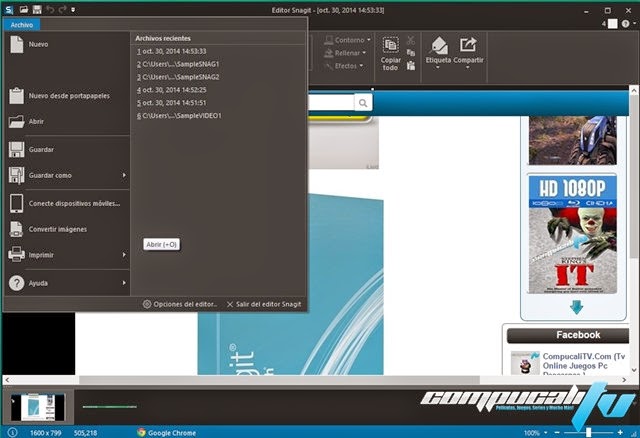Open recent file SampleVIDEO1
640x438 pixels.
179,116
